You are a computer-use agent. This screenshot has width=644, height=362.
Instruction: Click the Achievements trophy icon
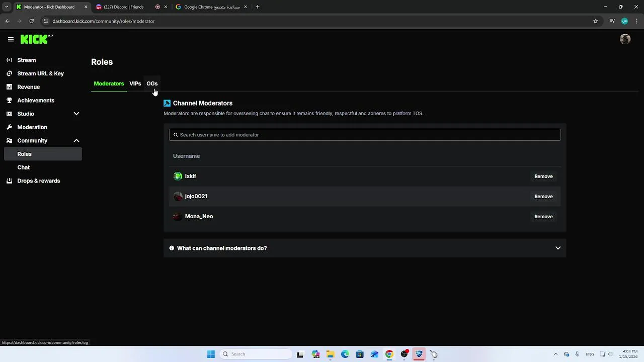(9, 101)
